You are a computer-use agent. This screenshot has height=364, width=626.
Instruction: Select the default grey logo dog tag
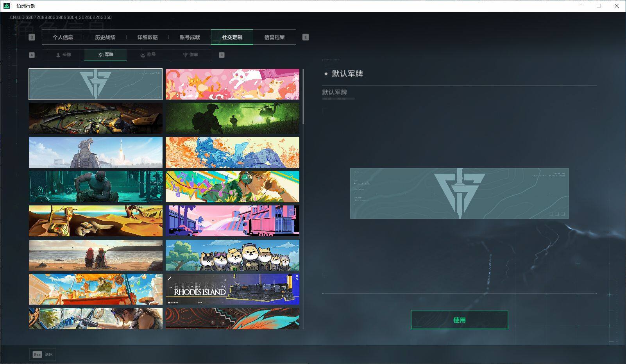[x=96, y=84]
